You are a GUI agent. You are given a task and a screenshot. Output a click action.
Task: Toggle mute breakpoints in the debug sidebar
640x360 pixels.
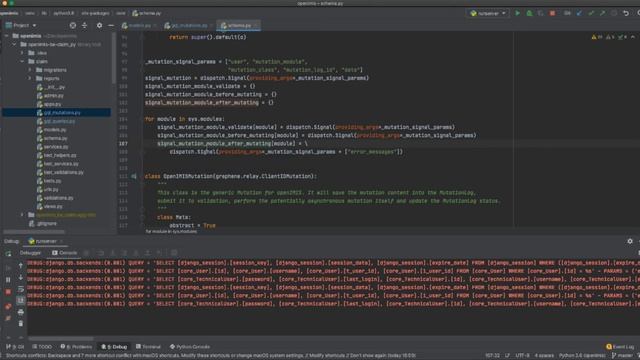(8, 318)
